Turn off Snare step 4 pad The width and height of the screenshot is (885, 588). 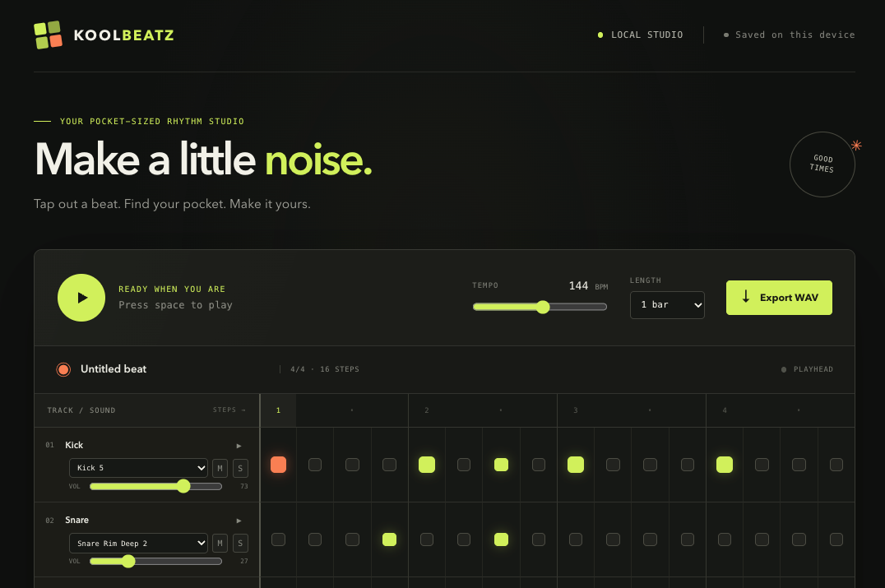pos(389,540)
